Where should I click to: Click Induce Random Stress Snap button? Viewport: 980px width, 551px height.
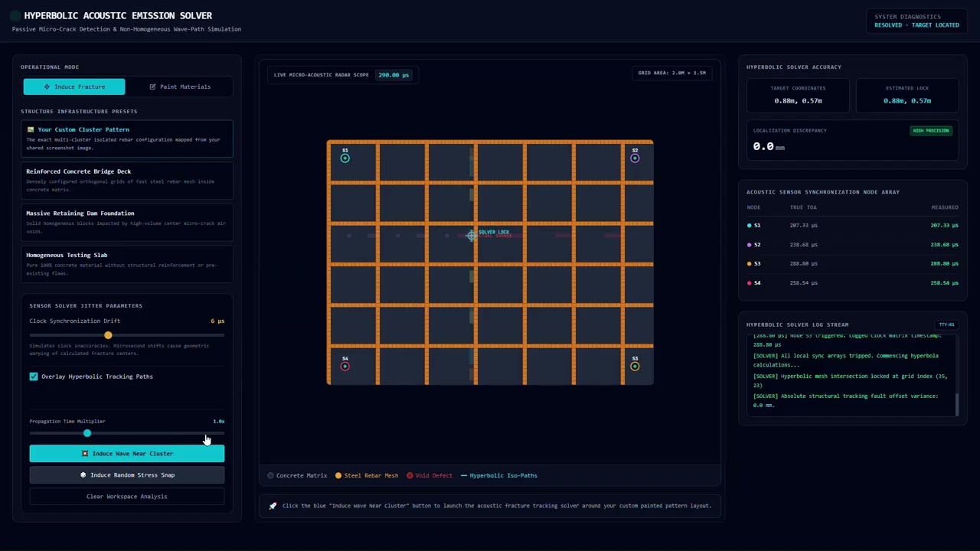[x=127, y=475]
